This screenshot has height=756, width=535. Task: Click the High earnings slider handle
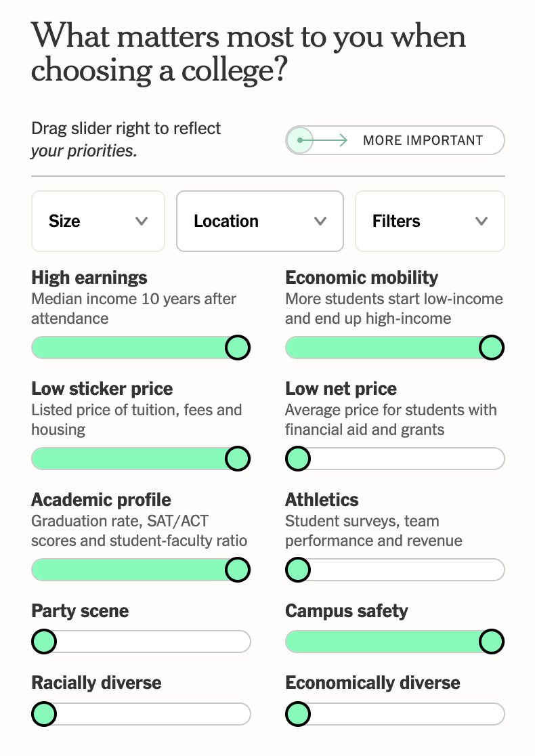(x=237, y=348)
